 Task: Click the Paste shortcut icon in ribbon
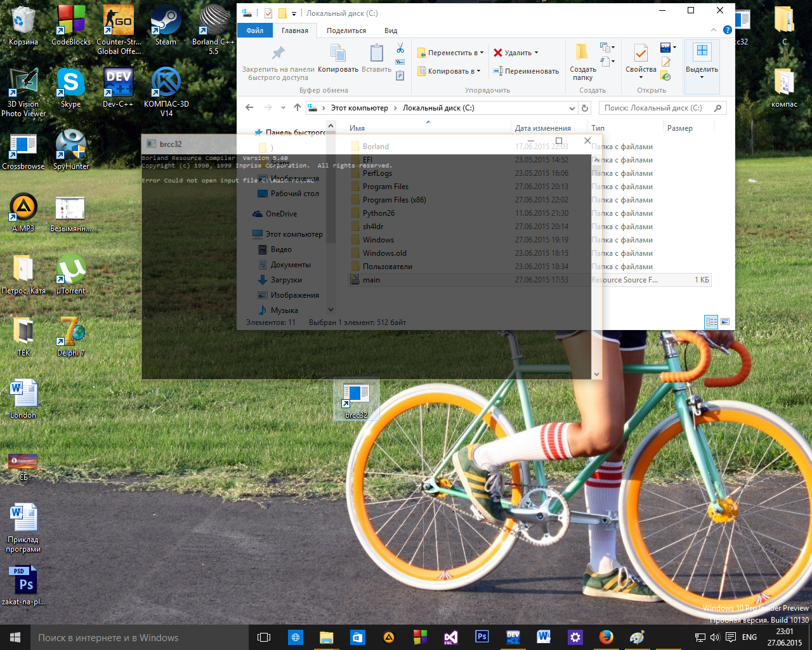tap(400, 76)
